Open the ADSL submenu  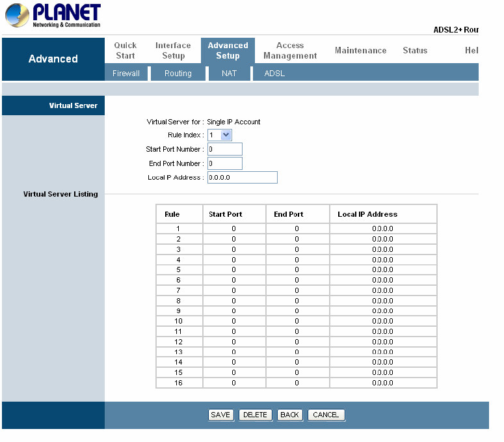click(x=274, y=74)
